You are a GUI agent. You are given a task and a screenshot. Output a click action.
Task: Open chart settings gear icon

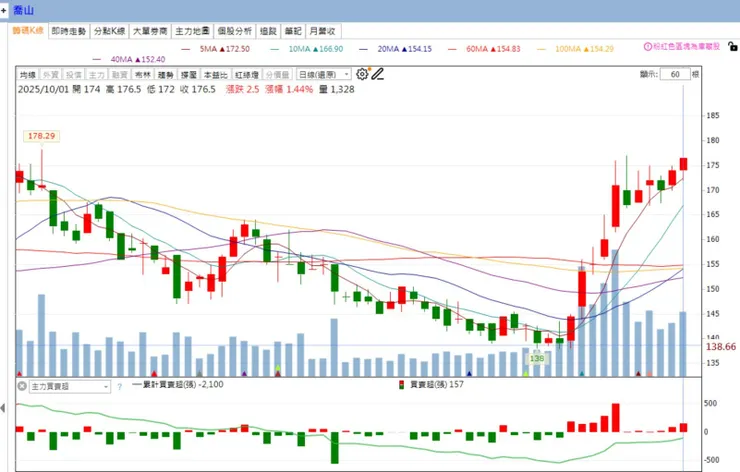click(x=362, y=74)
